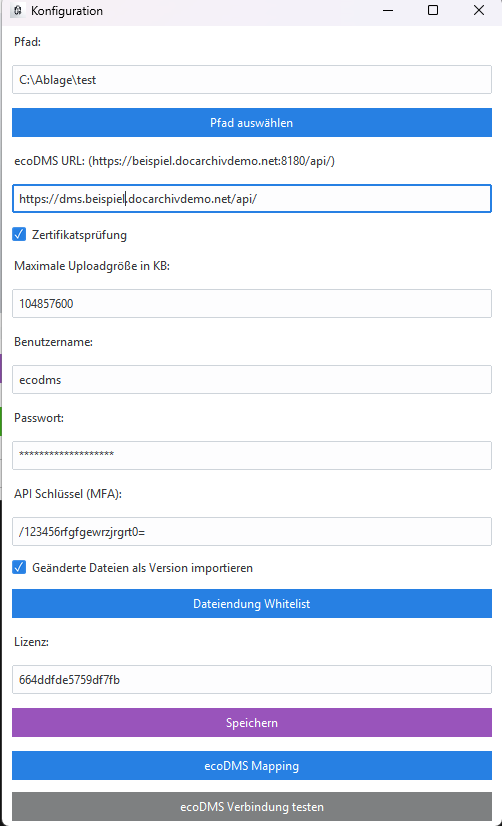Uncheck Geänderte Dateien als Version importieren
Viewport: 502px width, 826px height.
(19, 567)
